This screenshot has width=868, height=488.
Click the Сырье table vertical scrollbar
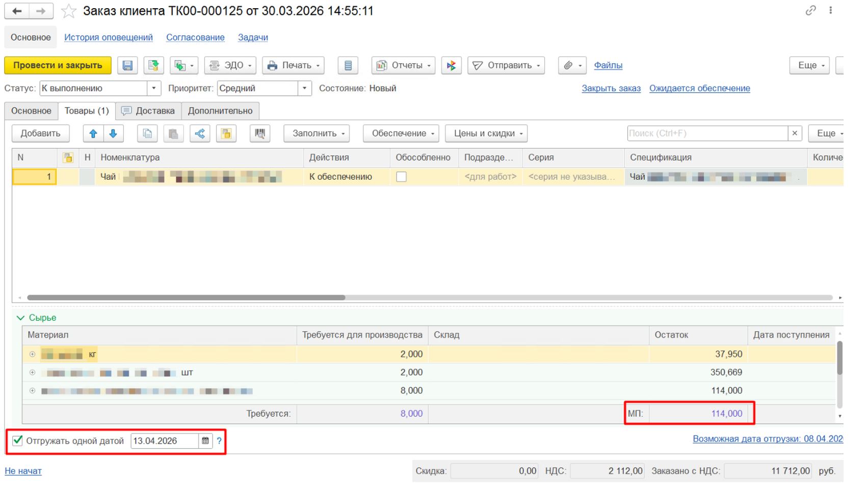pos(840,358)
